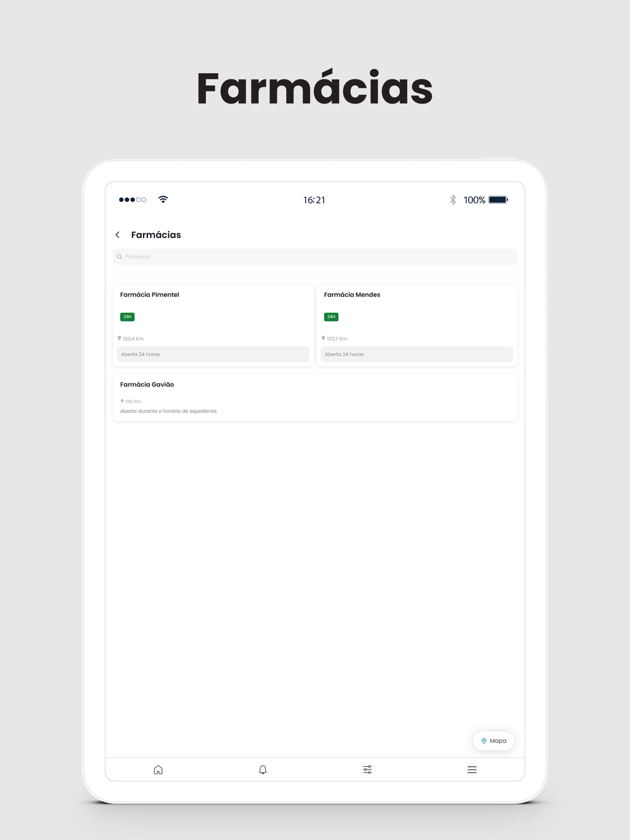Open the Farmácia Pimentel card
The height and width of the screenshot is (840, 630).
213,325
